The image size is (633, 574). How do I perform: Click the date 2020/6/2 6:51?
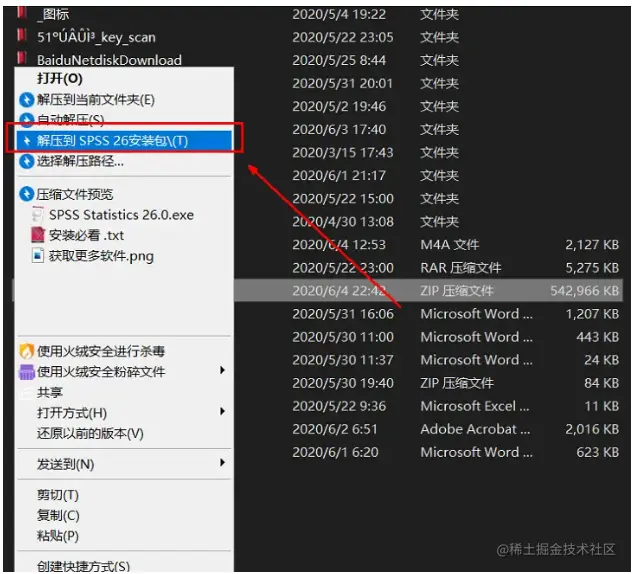pos(335,429)
